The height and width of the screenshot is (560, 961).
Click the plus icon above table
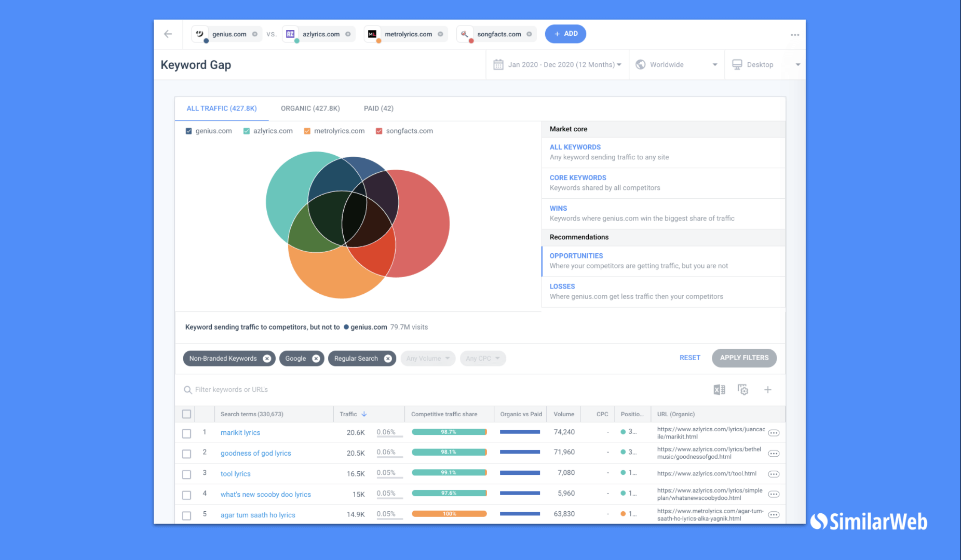click(768, 390)
